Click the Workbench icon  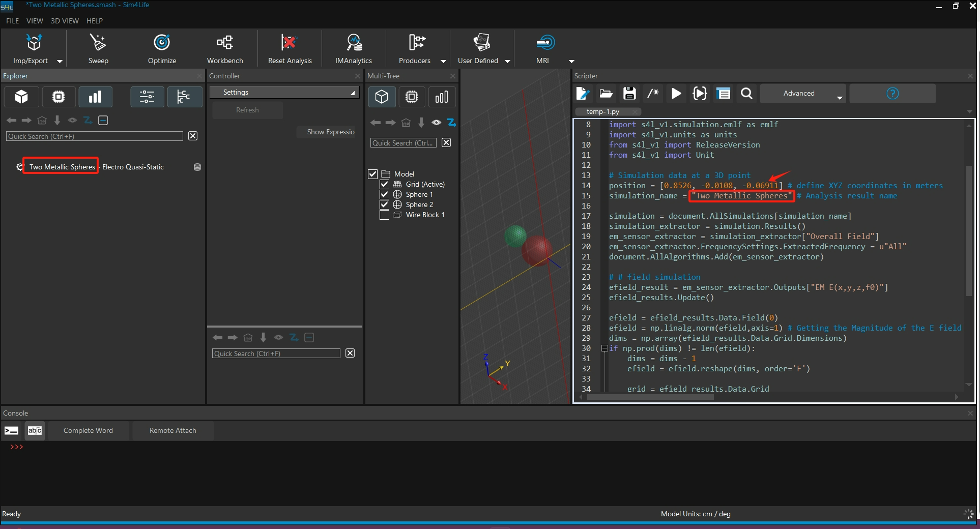[224, 43]
